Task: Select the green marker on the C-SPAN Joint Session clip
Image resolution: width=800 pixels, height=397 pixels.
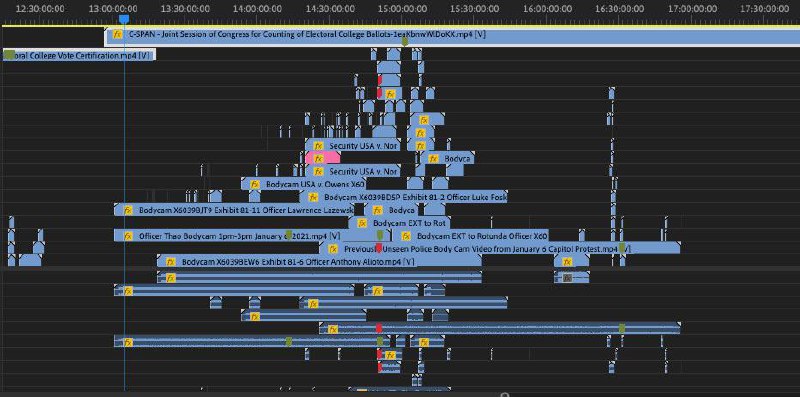Action: point(405,41)
